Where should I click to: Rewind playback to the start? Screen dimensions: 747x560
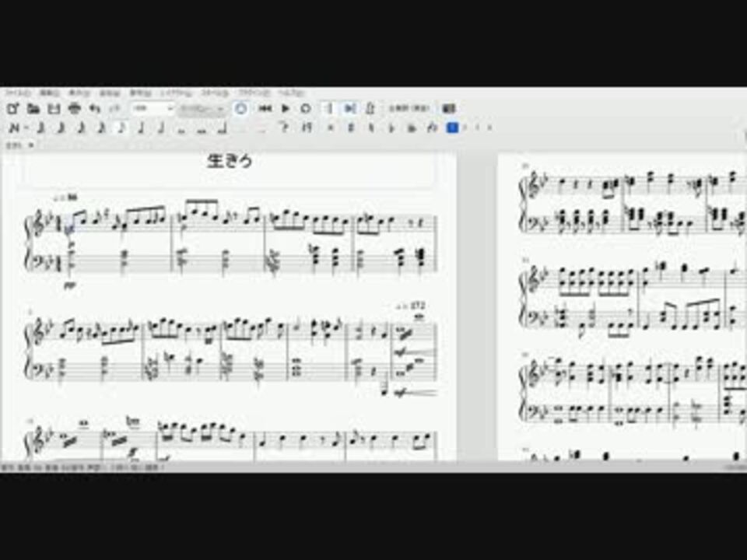(265, 109)
